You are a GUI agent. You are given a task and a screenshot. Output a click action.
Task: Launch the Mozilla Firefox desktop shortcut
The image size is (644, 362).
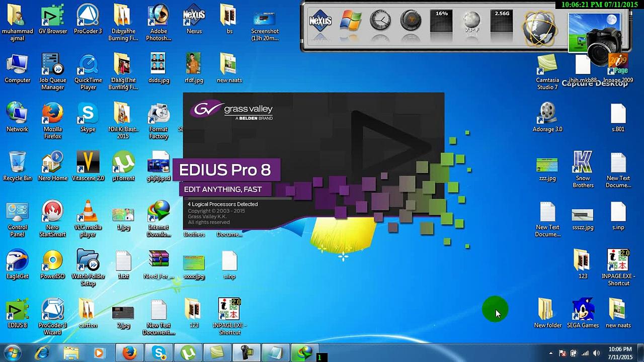52,121
